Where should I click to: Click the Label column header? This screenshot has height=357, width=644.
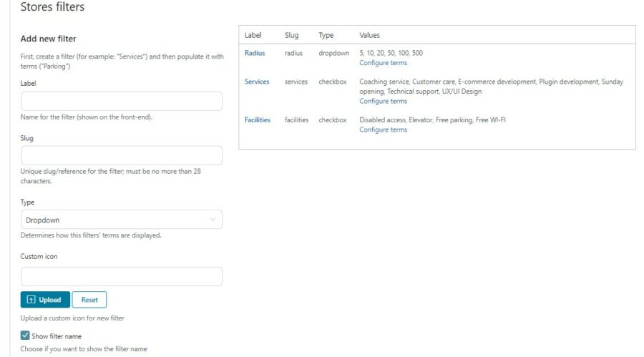point(253,35)
